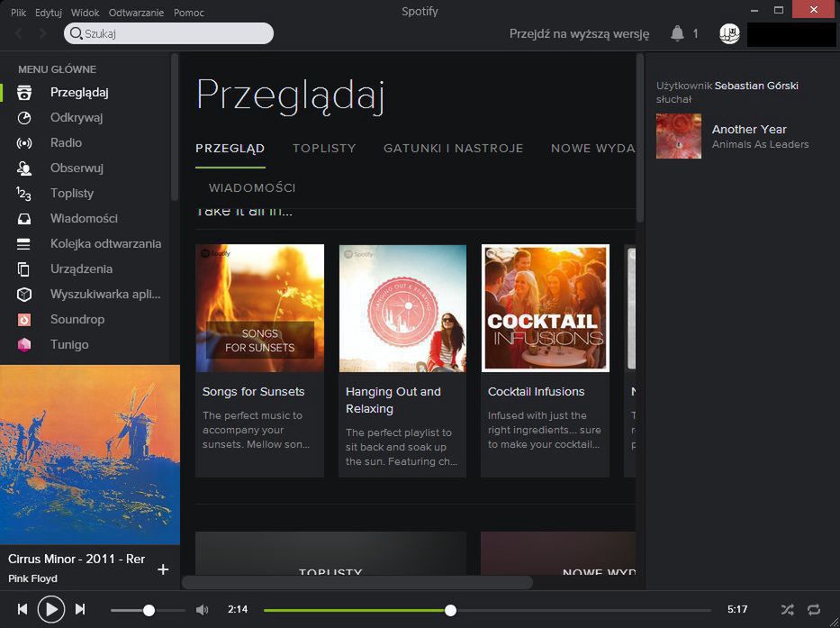Click Przejdź na wyższą wersję link

[x=579, y=33]
